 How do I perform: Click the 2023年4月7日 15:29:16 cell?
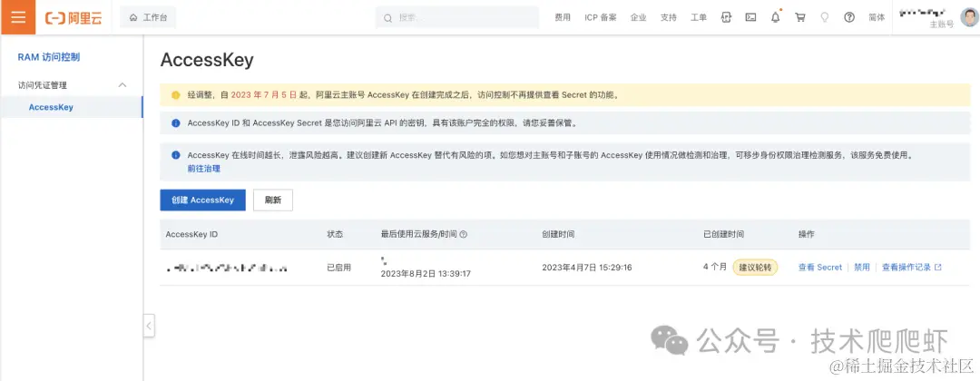(x=587, y=268)
